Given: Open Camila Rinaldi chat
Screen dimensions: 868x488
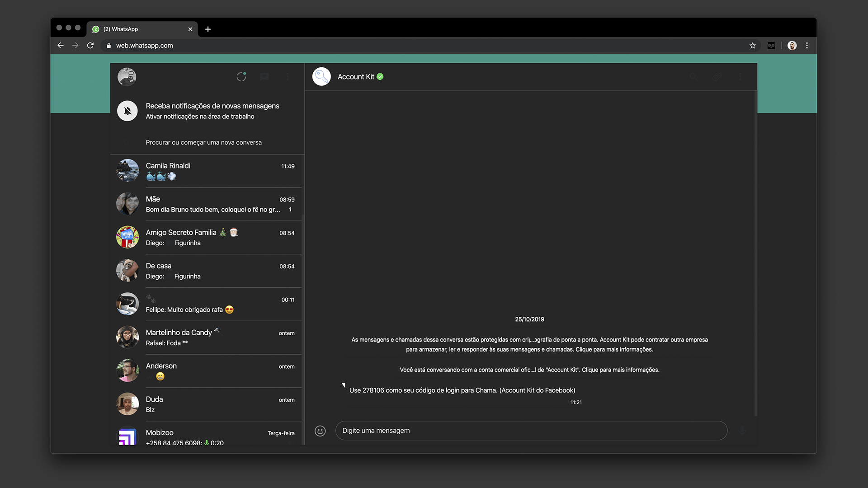Looking at the screenshot, I should tap(207, 170).
